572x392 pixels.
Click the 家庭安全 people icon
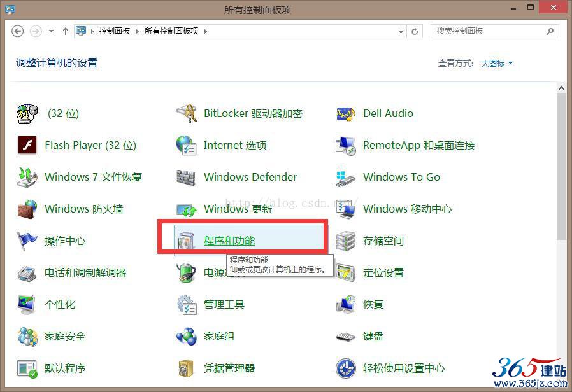pyautogui.click(x=28, y=337)
